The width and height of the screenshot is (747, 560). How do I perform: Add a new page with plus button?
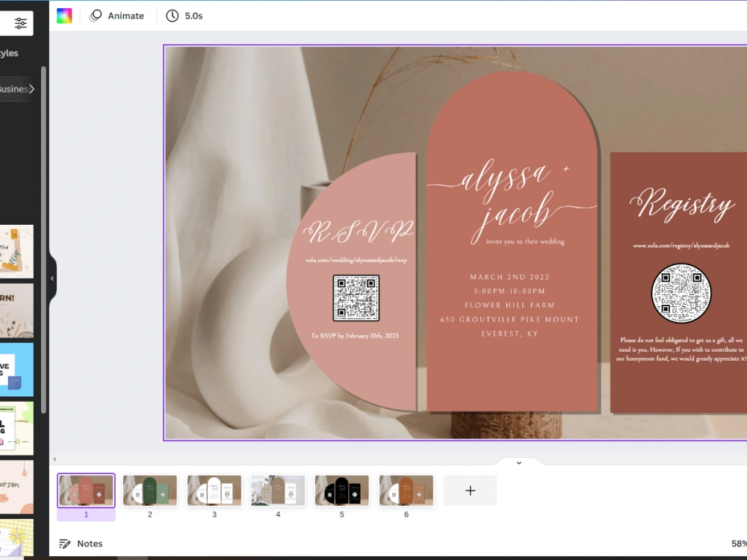[x=470, y=491]
